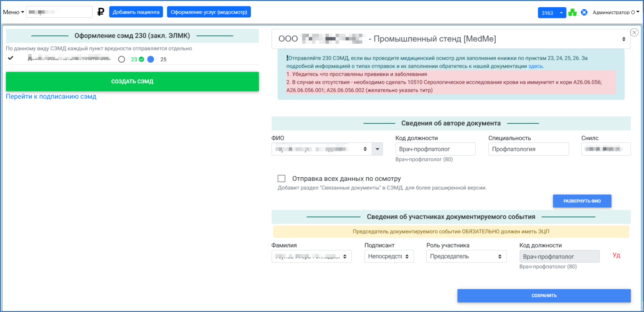Screen dimensions: 644x312
Task: Click the patient name in the list row
Action: coord(69,58)
